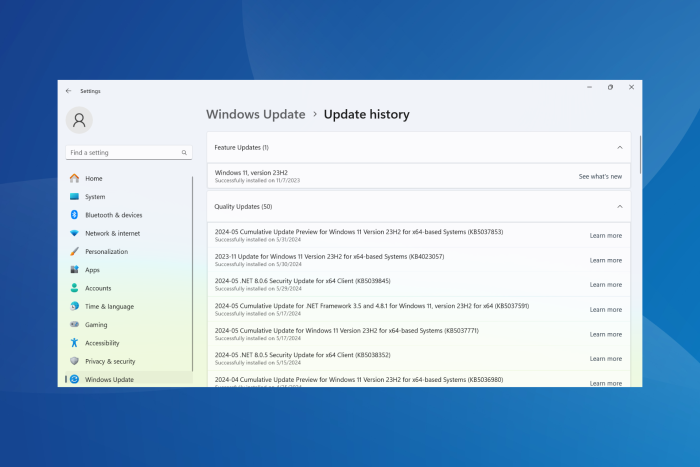Click the Apps icon in the sidebar
The height and width of the screenshot is (467, 700).
click(x=74, y=270)
